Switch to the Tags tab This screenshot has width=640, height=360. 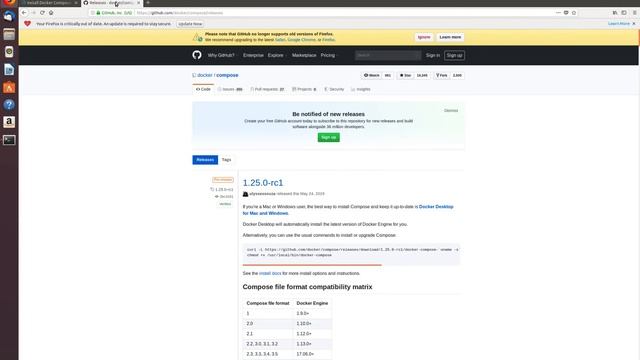click(x=226, y=160)
